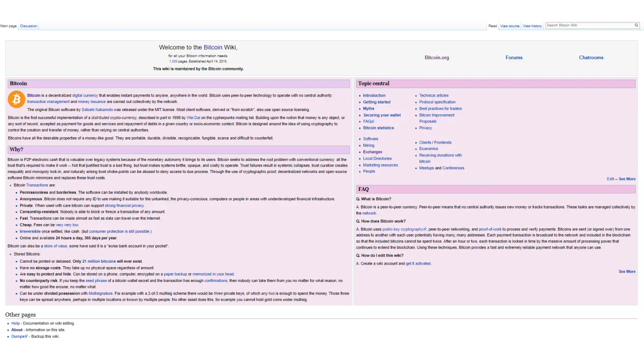Viewport: 644px width, 362px height.
Task: Go to the Forums link
Action: pos(514,58)
